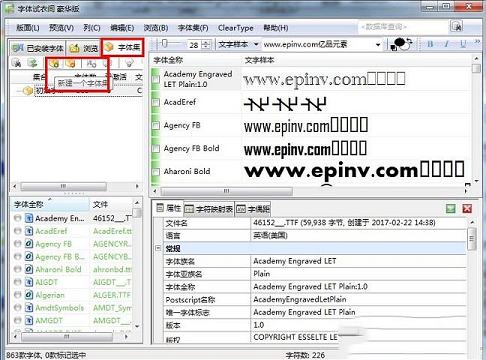Open the 字体集(F) menu
486x360 pixels.
pos(193,28)
